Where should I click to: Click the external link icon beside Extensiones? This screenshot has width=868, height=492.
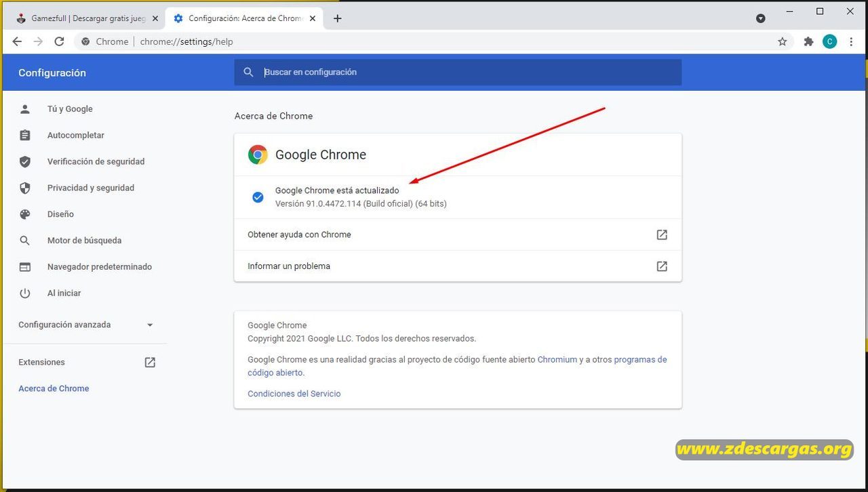(x=150, y=363)
